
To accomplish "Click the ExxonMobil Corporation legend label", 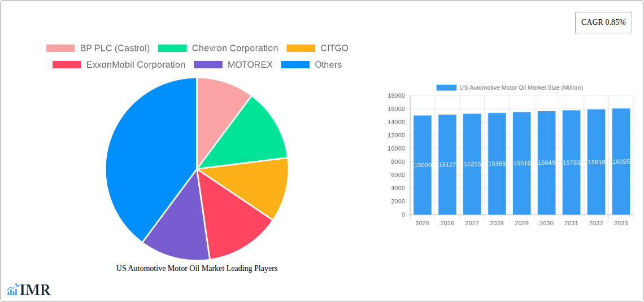I will click(x=136, y=65).
